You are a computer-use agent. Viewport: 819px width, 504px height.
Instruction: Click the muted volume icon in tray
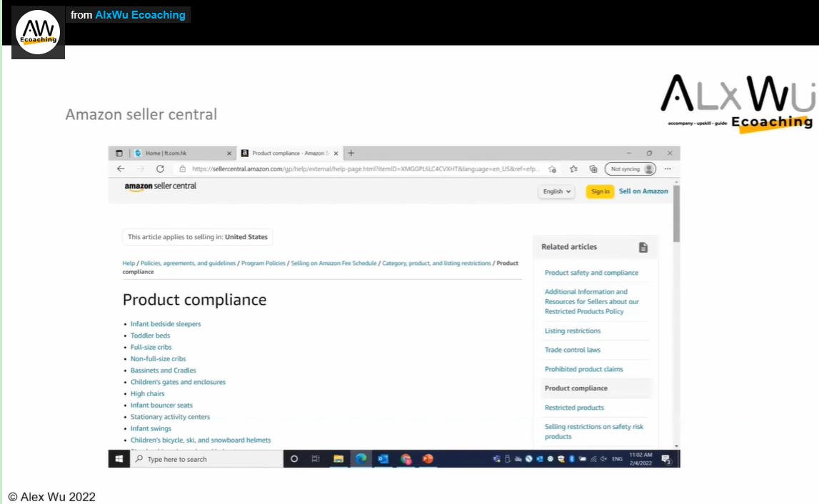604,458
